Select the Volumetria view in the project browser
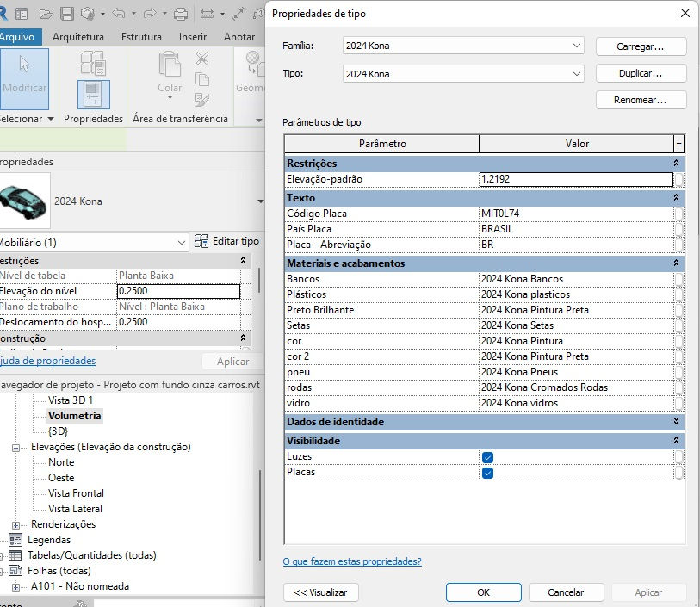 click(75, 416)
